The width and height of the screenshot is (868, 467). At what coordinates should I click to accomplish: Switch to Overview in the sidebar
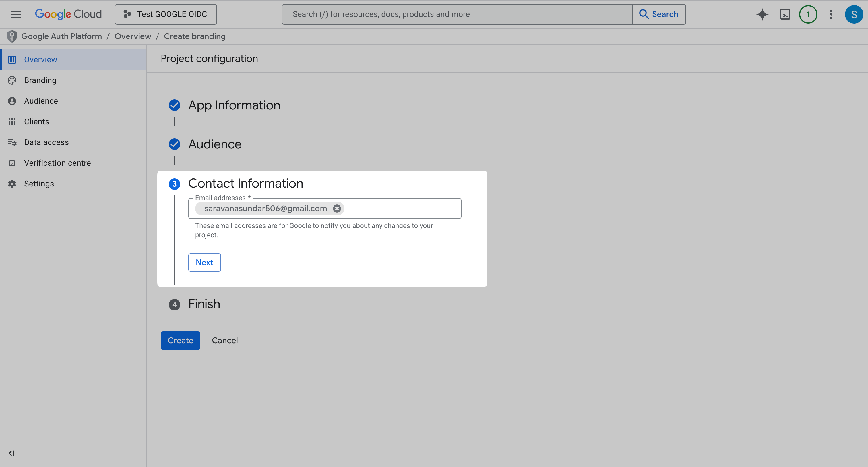coord(40,59)
